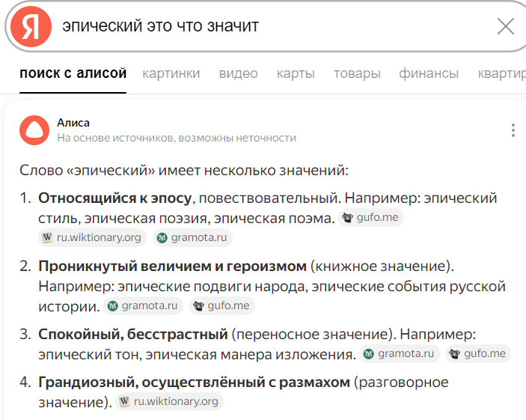Click the Alice assistant avatar icon
The image size is (526, 420).
(x=33, y=130)
